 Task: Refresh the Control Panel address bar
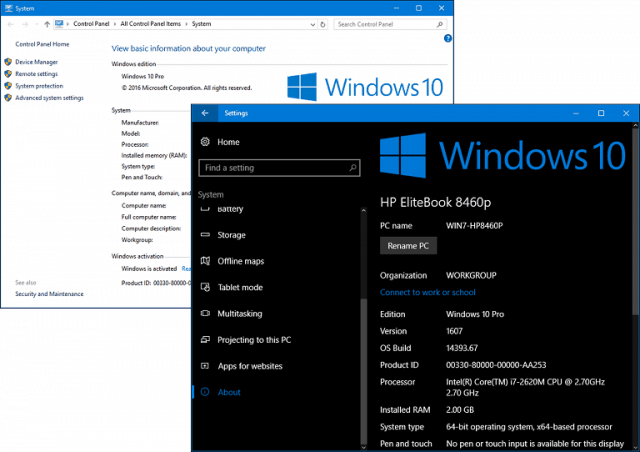(323, 24)
